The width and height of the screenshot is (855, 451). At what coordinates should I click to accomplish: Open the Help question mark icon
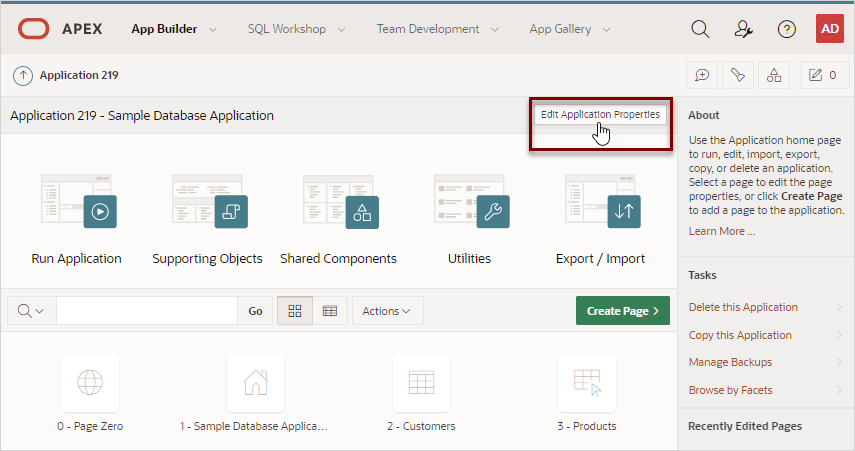pos(786,29)
